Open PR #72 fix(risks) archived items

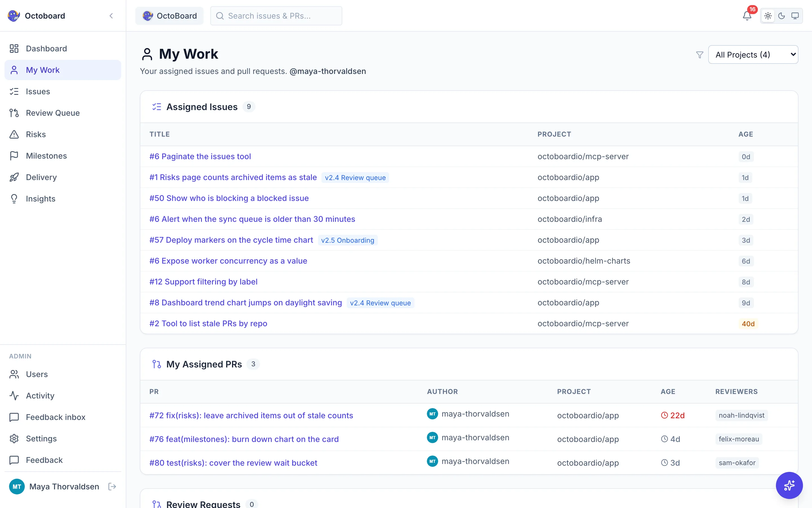(251, 416)
